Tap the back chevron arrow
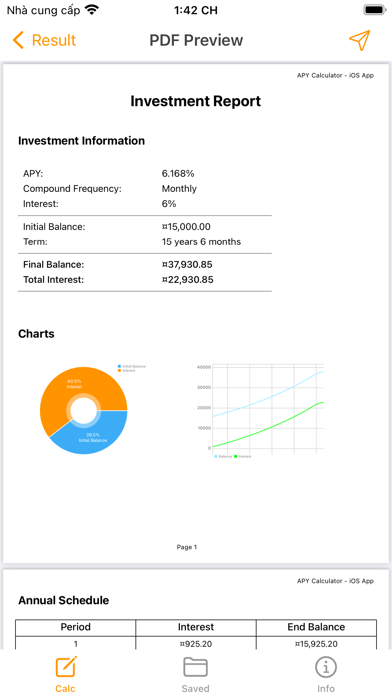 pyautogui.click(x=18, y=40)
